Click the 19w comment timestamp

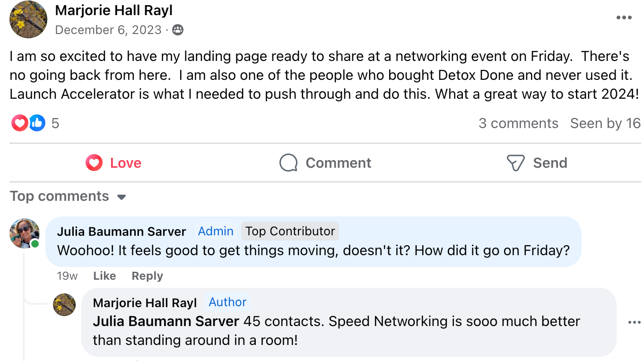coord(67,276)
